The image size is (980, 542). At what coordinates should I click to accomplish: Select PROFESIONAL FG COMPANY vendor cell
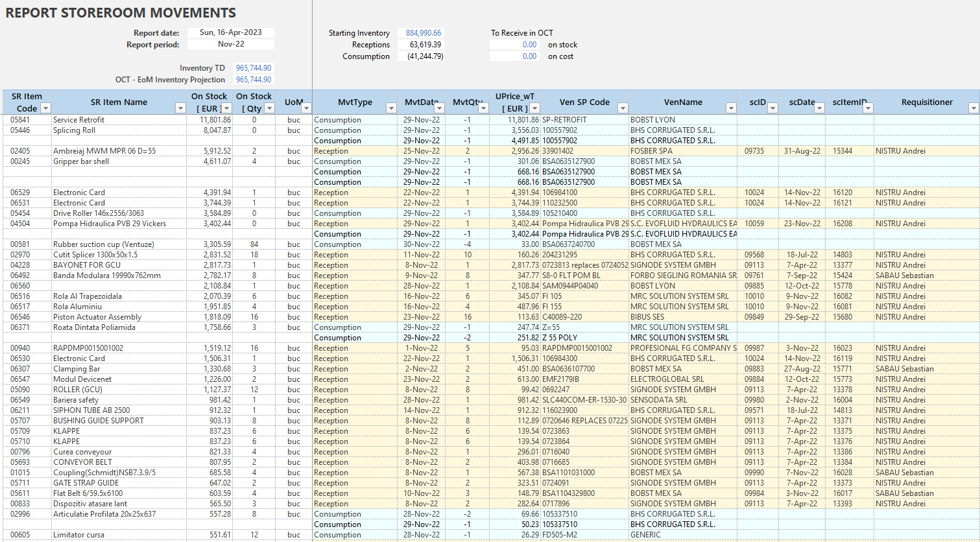(x=684, y=348)
